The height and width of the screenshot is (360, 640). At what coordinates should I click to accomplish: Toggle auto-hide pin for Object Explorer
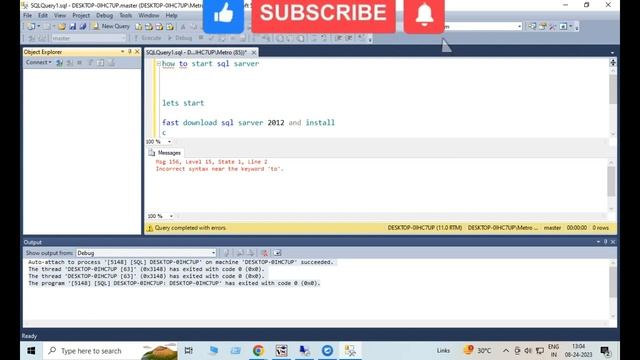pyautogui.click(x=130, y=52)
